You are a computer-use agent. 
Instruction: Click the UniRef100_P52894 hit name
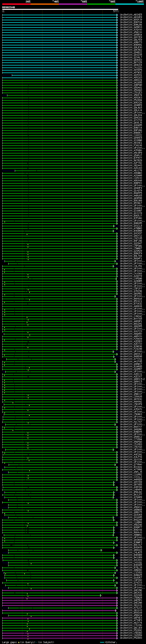click(131, 100)
